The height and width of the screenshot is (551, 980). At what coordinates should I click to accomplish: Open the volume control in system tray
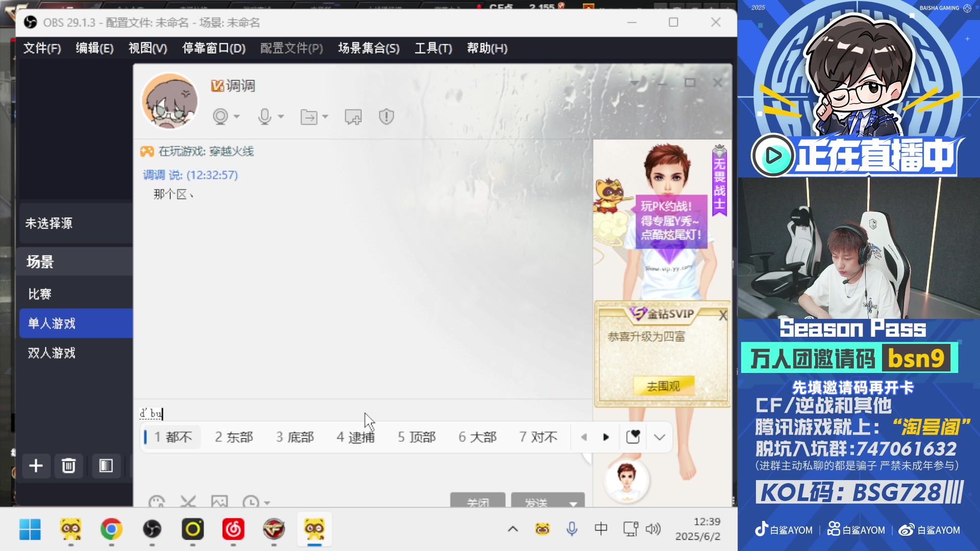pos(653,529)
